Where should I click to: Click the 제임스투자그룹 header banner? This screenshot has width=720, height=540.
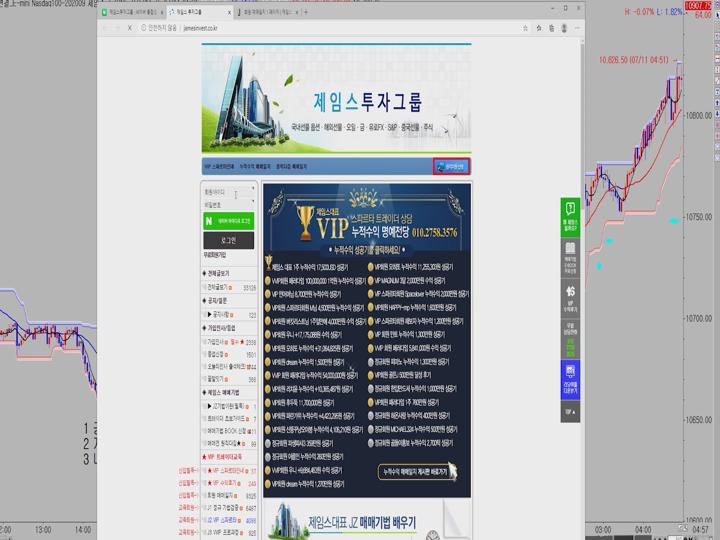pos(336,99)
